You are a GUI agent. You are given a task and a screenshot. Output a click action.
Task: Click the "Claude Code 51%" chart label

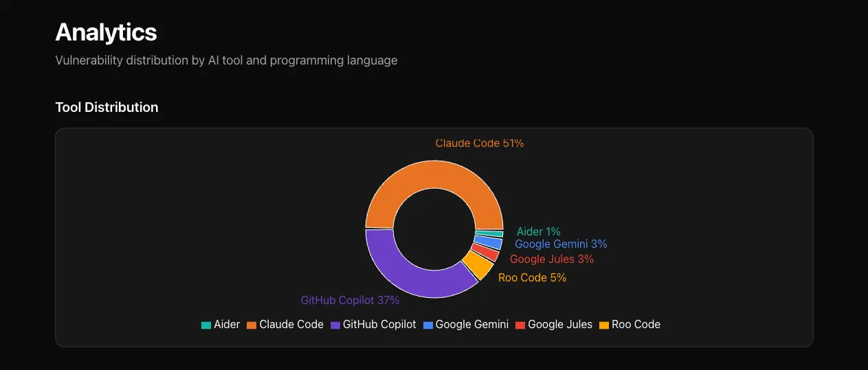pos(480,143)
